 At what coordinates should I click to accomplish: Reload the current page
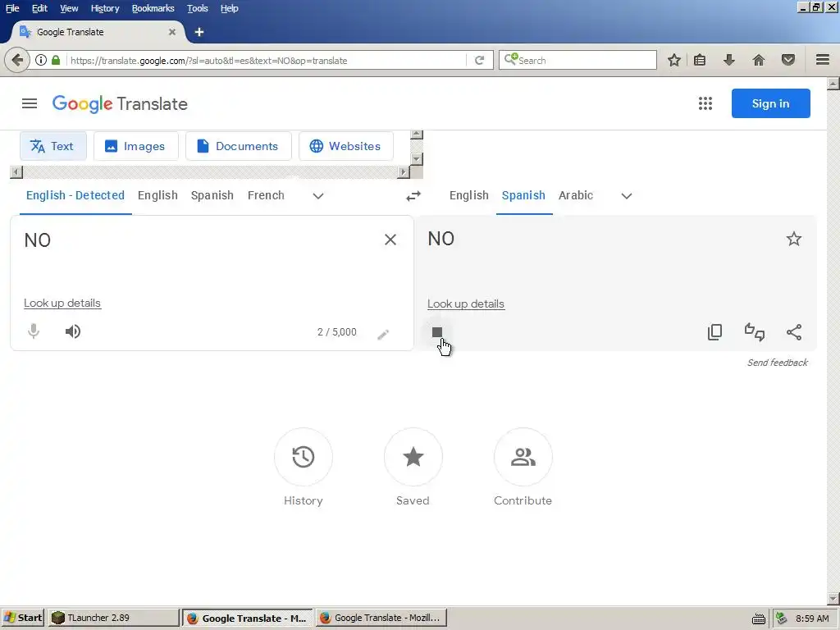(479, 61)
